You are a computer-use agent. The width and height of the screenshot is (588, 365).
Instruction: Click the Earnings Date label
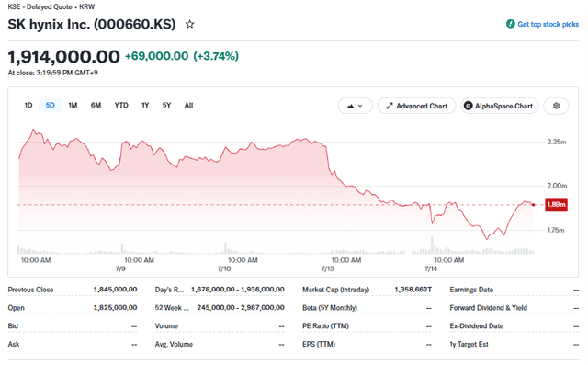coord(471,290)
